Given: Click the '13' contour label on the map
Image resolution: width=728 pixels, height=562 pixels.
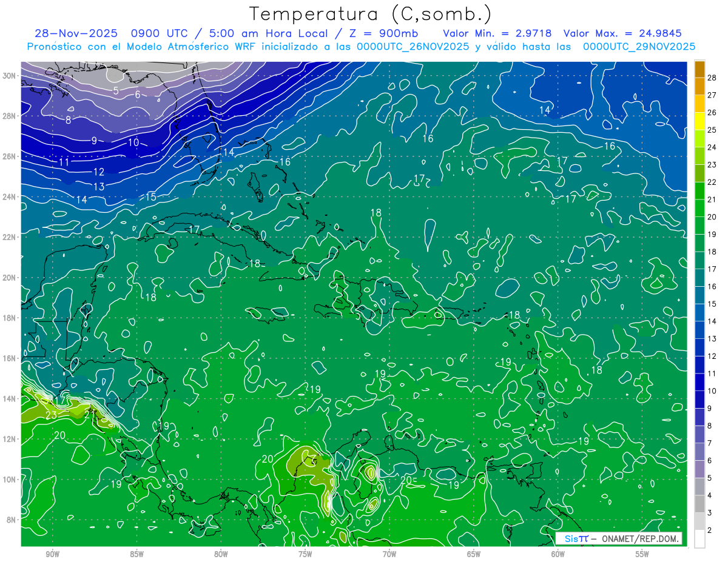Looking at the screenshot, I should point(99,186).
